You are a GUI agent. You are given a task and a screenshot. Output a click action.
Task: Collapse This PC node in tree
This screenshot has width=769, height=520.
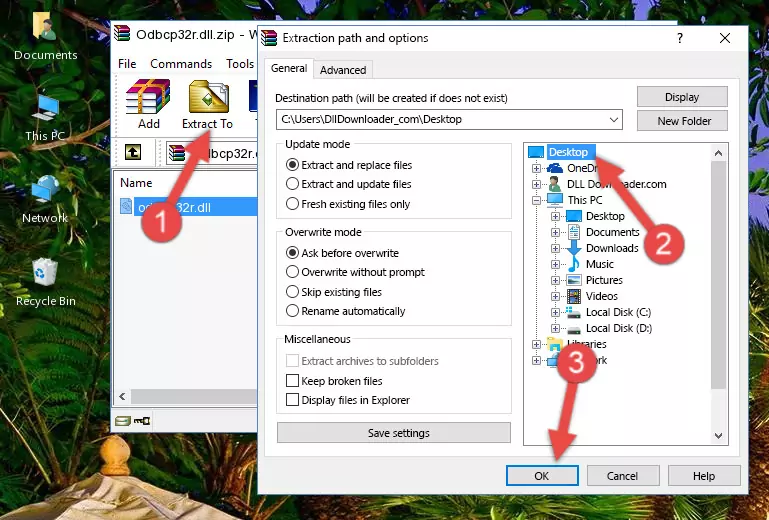pyautogui.click(x=537, y=200)
